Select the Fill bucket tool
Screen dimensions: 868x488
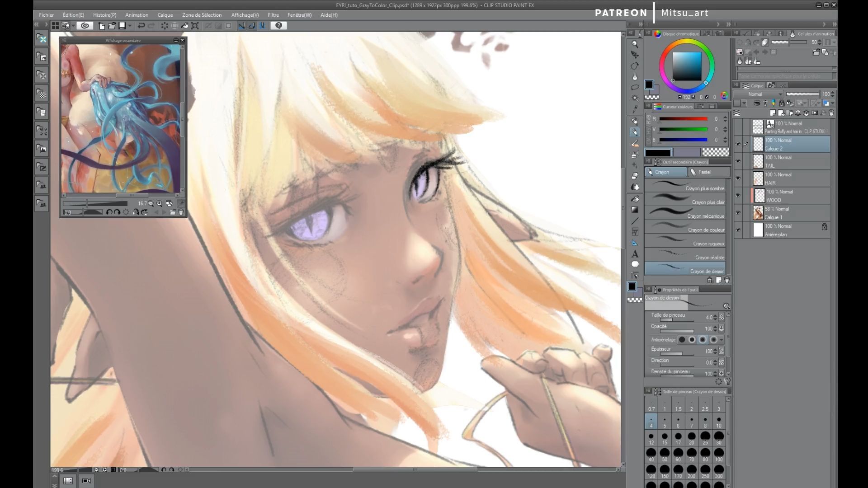click(635, 199)
